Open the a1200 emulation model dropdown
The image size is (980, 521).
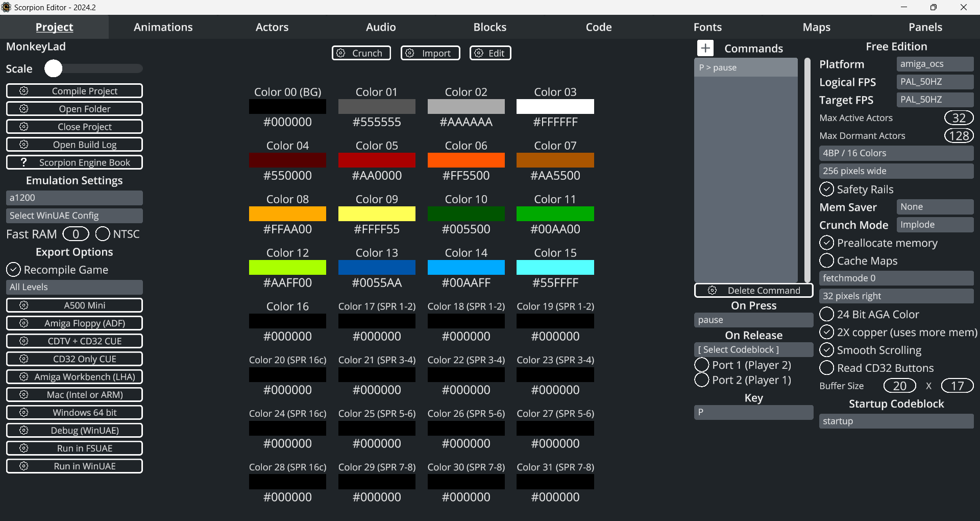[75, 198]
